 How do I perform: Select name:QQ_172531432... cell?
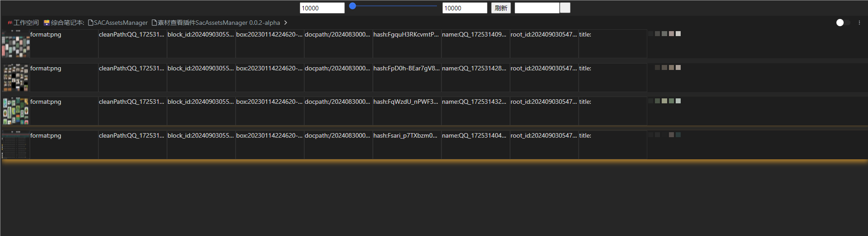476,111
